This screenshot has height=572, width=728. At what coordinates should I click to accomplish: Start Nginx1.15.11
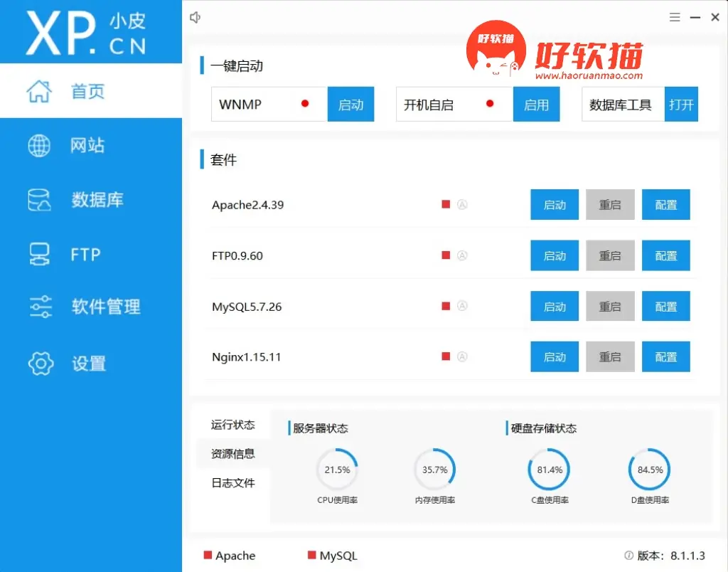(x=555, y=357)
